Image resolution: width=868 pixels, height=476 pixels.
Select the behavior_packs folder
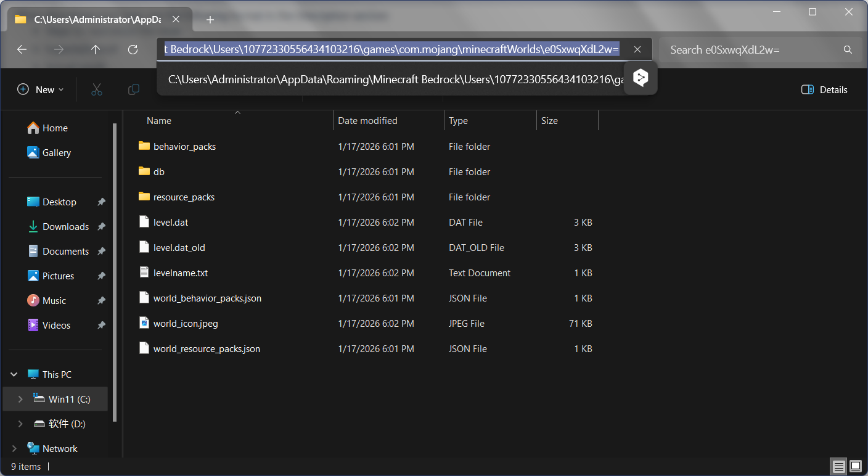[x=184, y=147]
